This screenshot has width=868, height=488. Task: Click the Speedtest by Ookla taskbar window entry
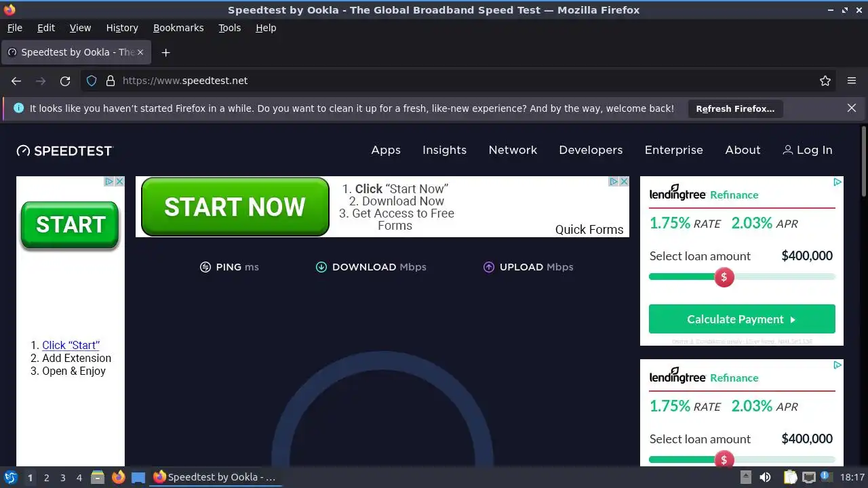tap(215, 477)
